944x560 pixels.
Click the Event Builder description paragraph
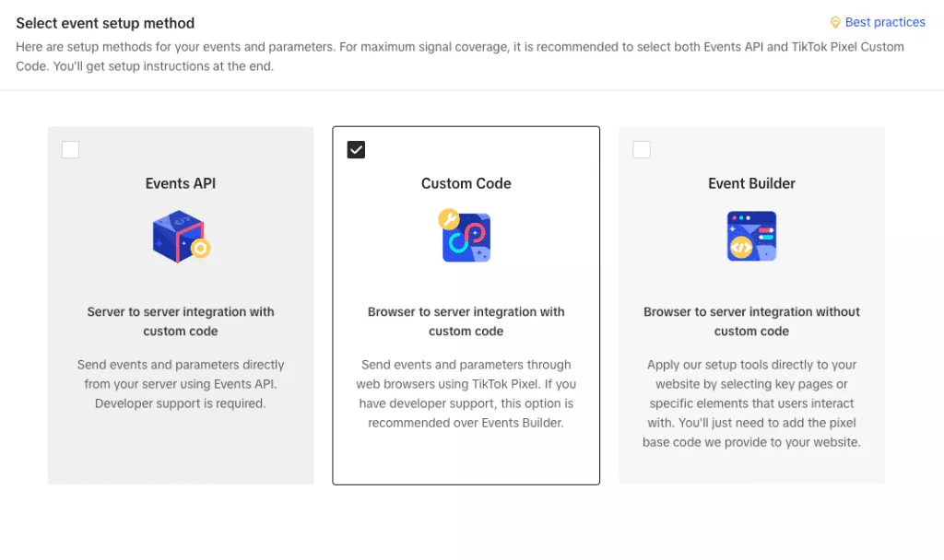coord(751,403)
